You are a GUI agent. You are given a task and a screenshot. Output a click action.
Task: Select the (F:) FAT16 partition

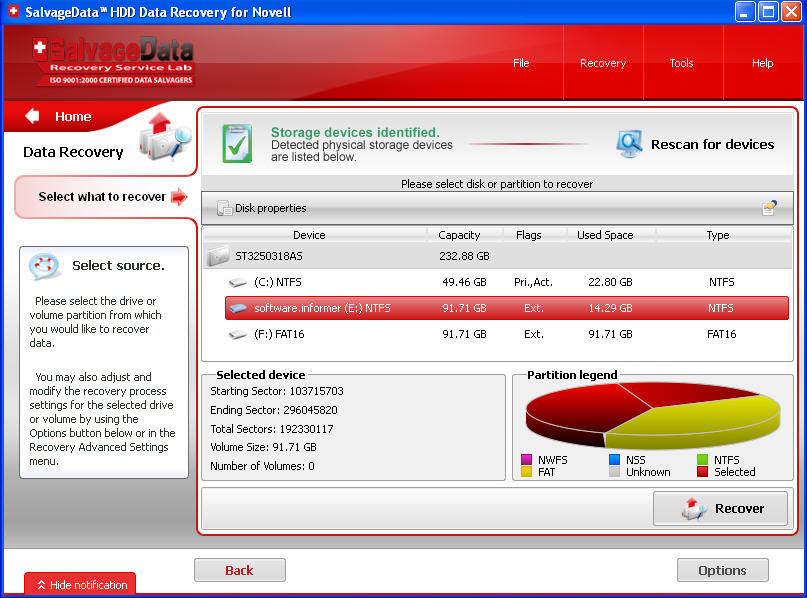click(x=507, y=334)
